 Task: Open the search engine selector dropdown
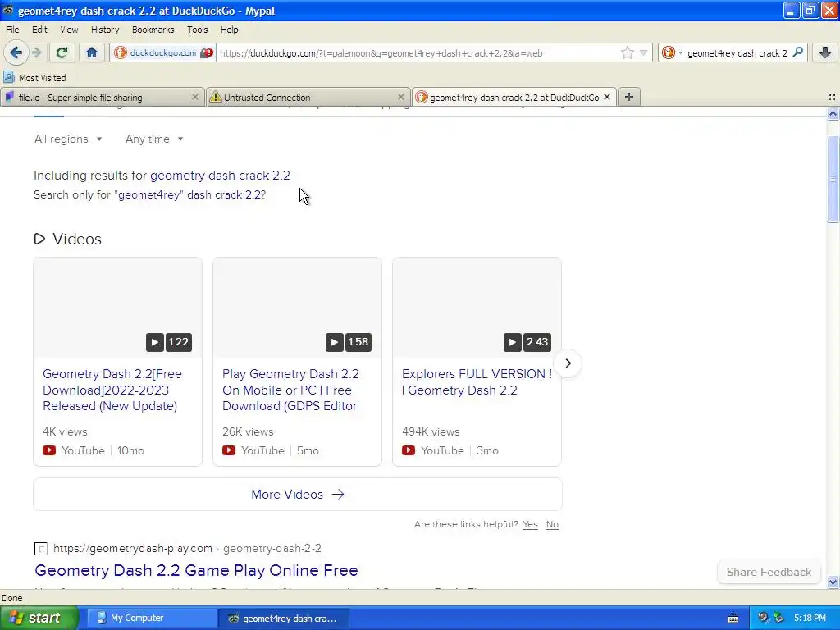point(673,52)
